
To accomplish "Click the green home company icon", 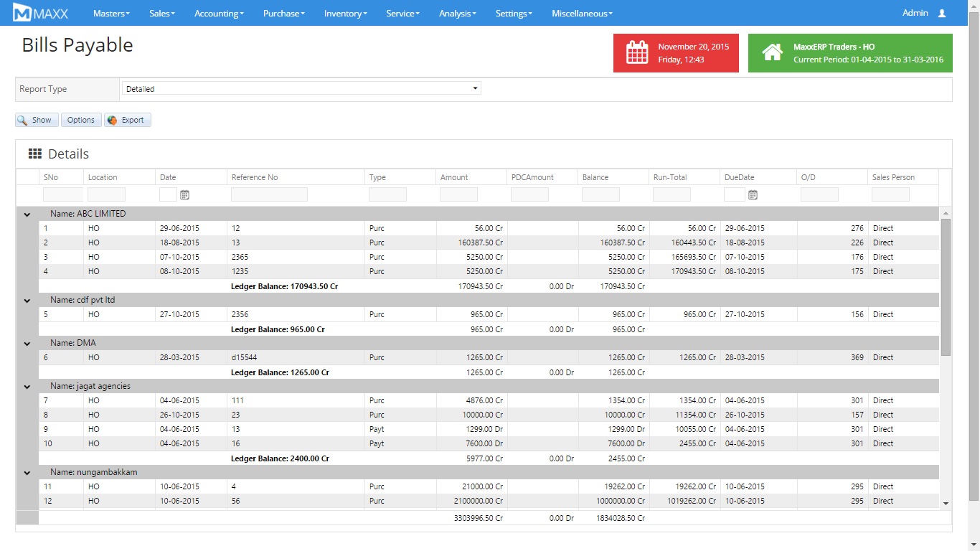I will tap(772, 53).
